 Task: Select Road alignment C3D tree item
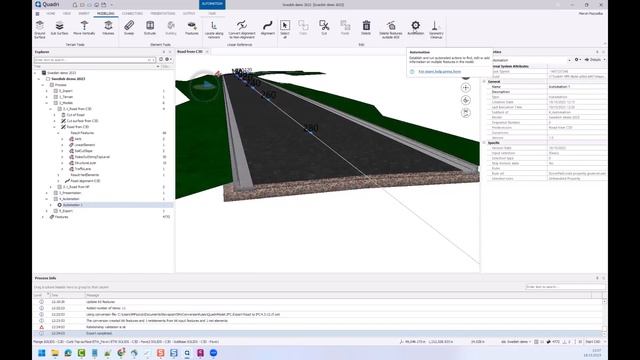pyautogui.click(x=85, y=181)
